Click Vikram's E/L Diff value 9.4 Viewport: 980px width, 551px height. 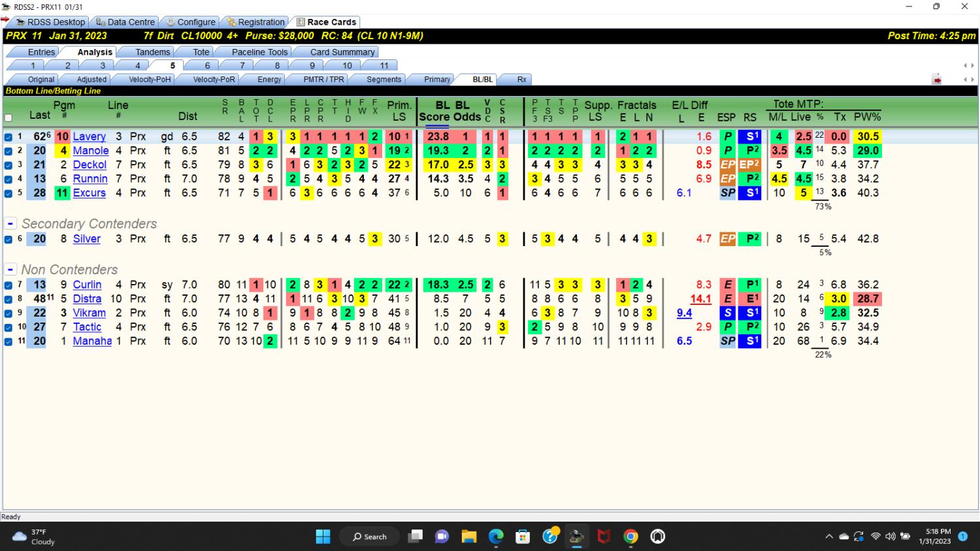click(x=684, y=313)
